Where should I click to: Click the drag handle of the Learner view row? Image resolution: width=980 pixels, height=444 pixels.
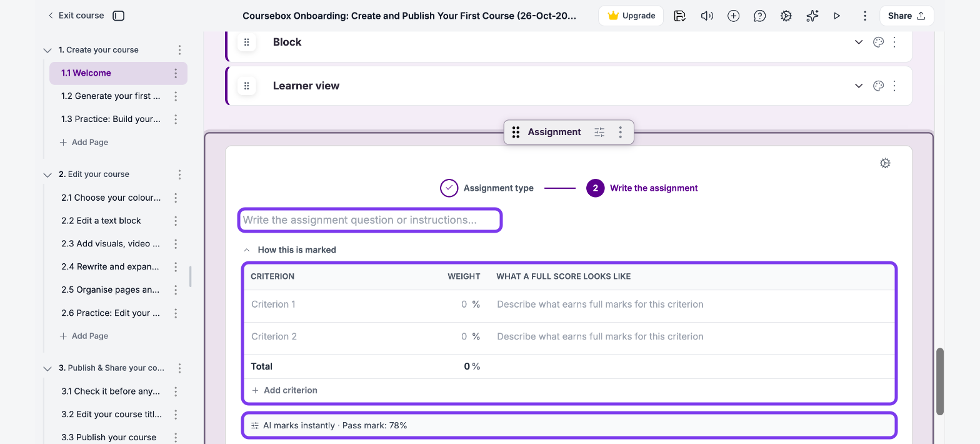tap(247, 86)
